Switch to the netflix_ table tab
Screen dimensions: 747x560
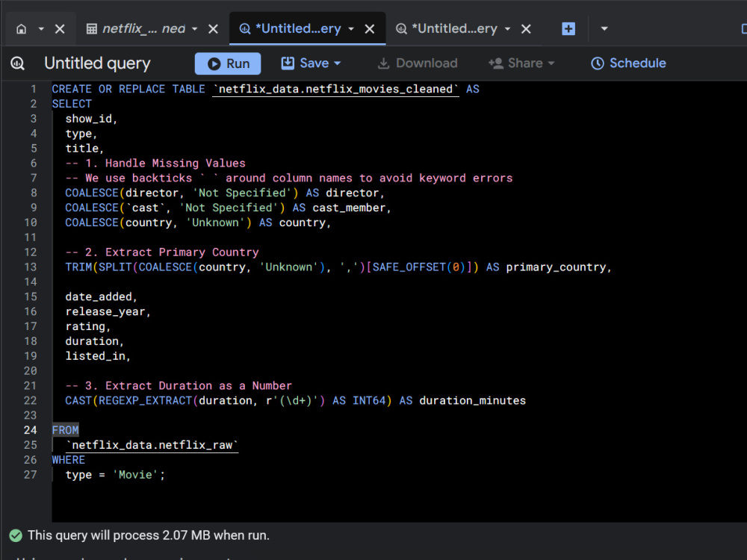click(x=143, y=29)
